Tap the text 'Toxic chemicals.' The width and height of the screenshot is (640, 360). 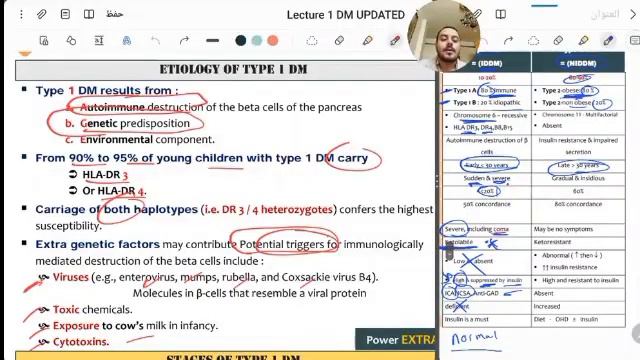click(93, 309)
